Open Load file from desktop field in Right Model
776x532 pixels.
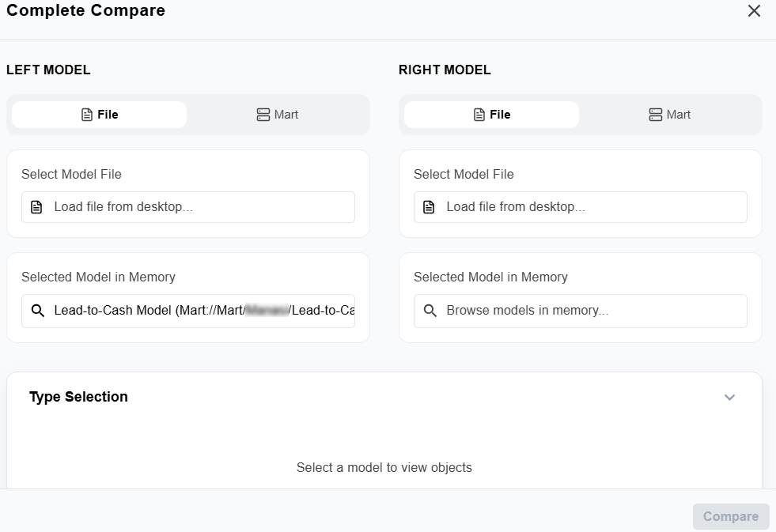[x=581, y=207]
